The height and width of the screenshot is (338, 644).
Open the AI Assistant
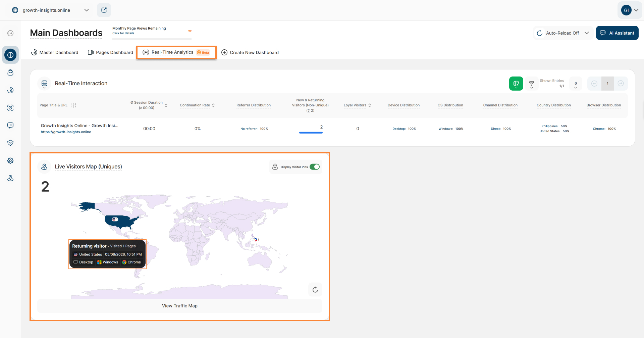(617, 33)
